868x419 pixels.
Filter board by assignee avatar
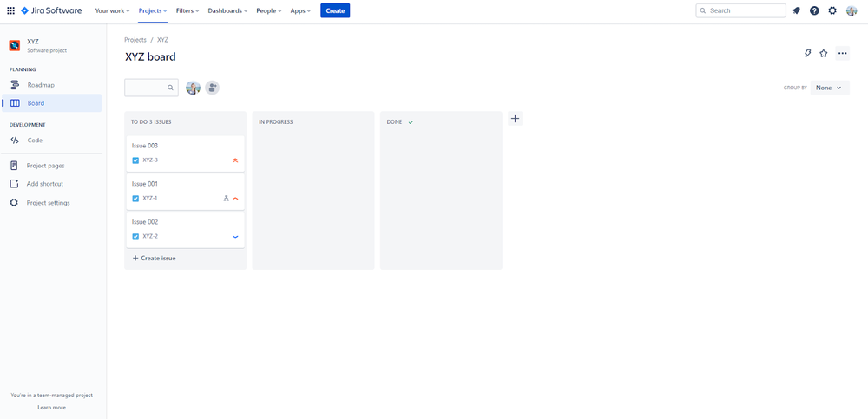point(193,88)
